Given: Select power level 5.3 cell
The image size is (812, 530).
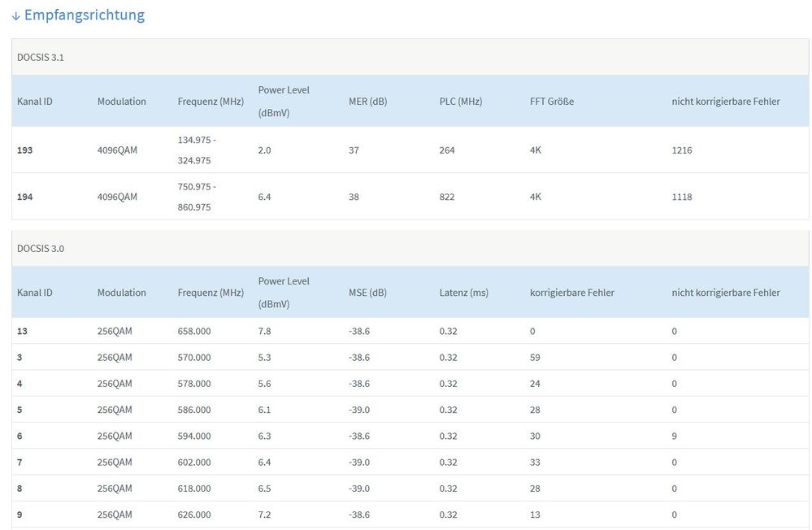Looking at the screenshot, I should point(264,358).
